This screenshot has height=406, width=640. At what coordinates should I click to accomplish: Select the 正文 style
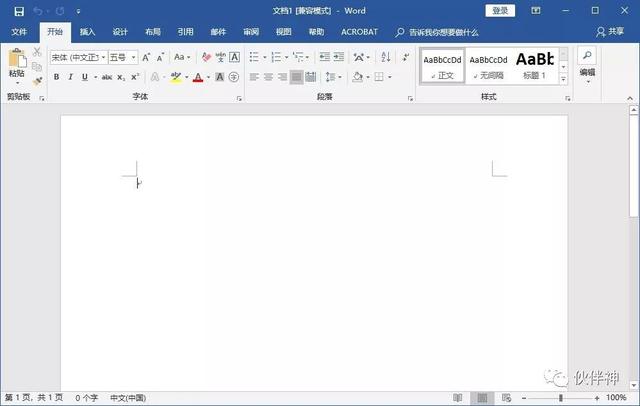442,66
